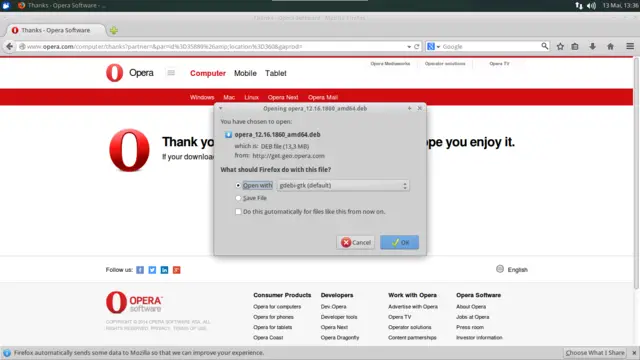Open the Xfce applications menu icon

click(x=6, y=5)
